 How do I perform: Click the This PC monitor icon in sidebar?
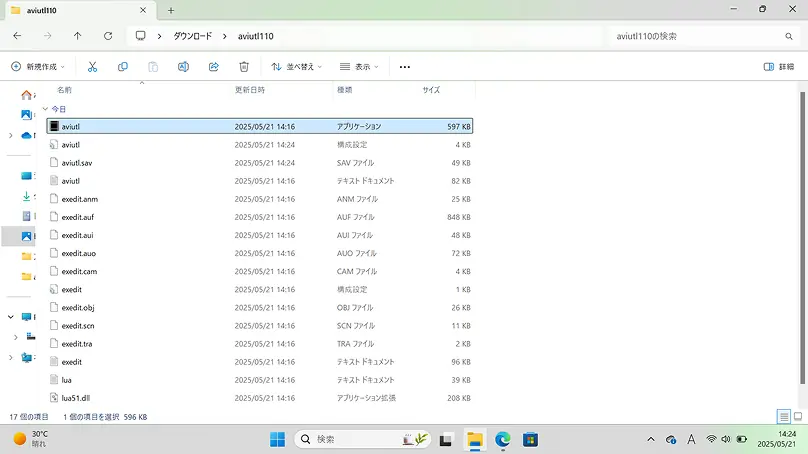pos(26,317)
